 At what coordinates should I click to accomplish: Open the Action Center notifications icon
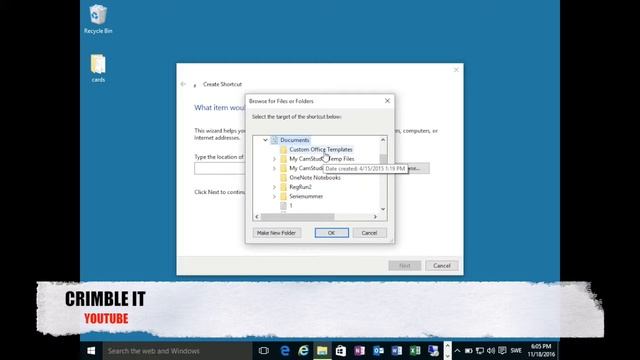(502, 351)
